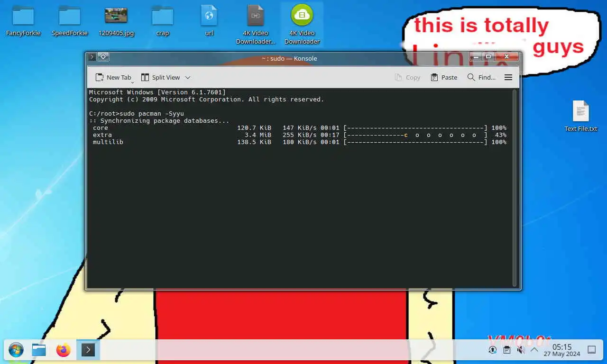The image size is (607, 364).
Task: Click the Paste clipboard button
Action: (x=444, y=77)
